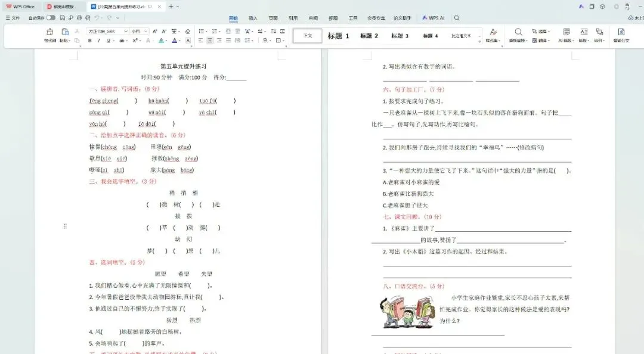Viewport: 644px width, 354px height.
Task: Click the Print icon in quick access bar
Action: click(x=79, y=18)
